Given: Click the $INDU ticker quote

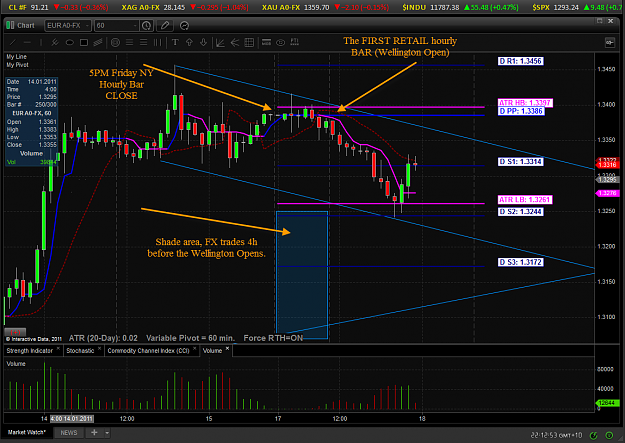Looking at the screenshot, I should 460,7.
